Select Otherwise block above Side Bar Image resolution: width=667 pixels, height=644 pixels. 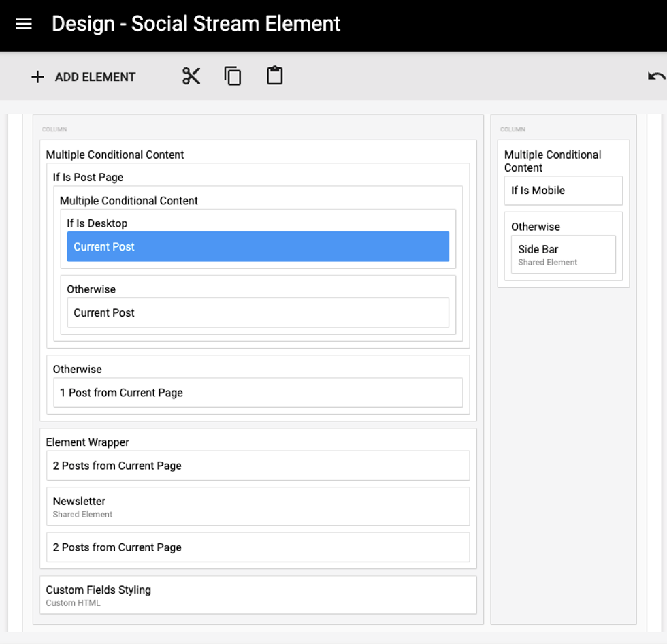pos(536,227)
